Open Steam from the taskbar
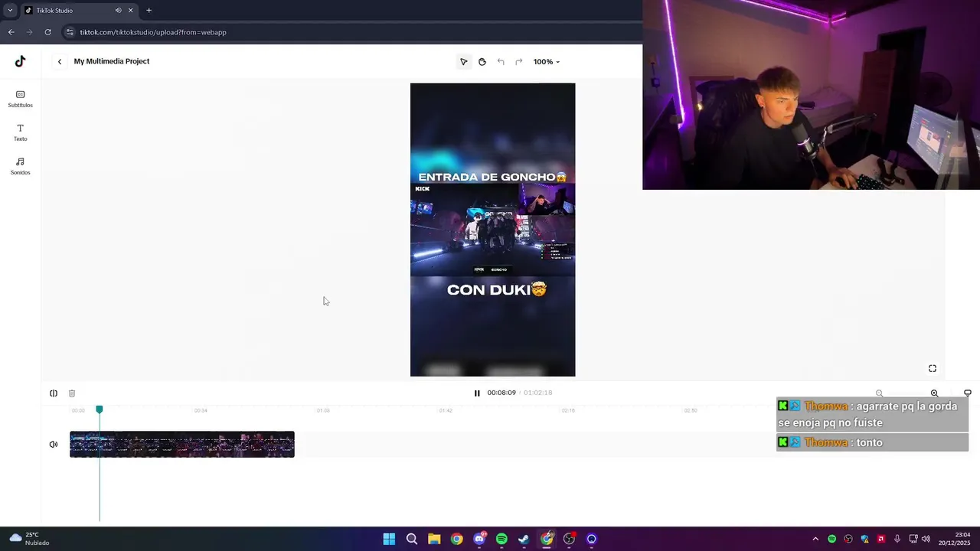 (524, 539)
